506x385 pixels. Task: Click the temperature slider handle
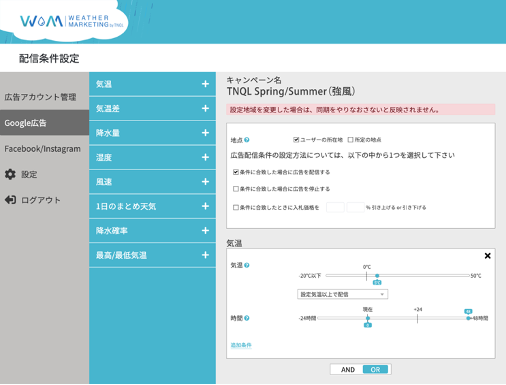(x=377, y=276)
